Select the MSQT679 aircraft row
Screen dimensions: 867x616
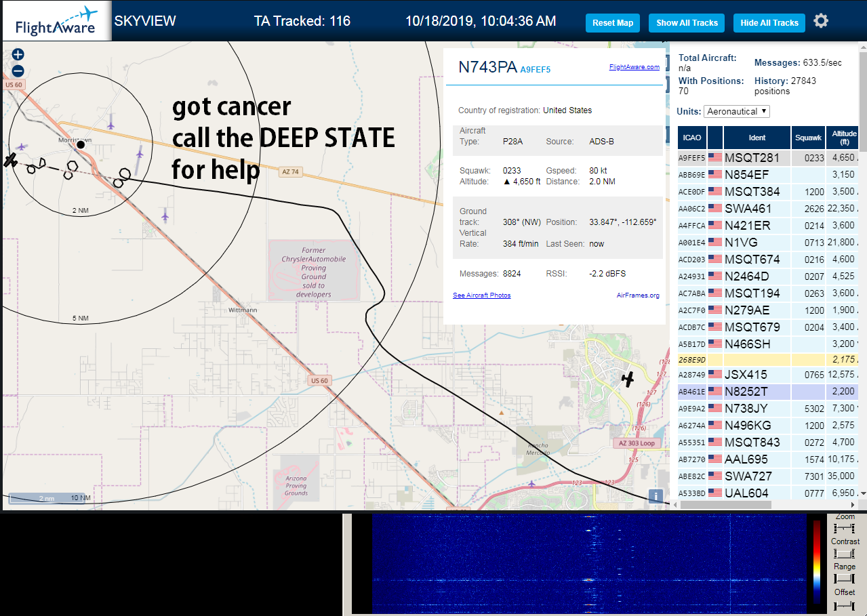pos(768,327)
